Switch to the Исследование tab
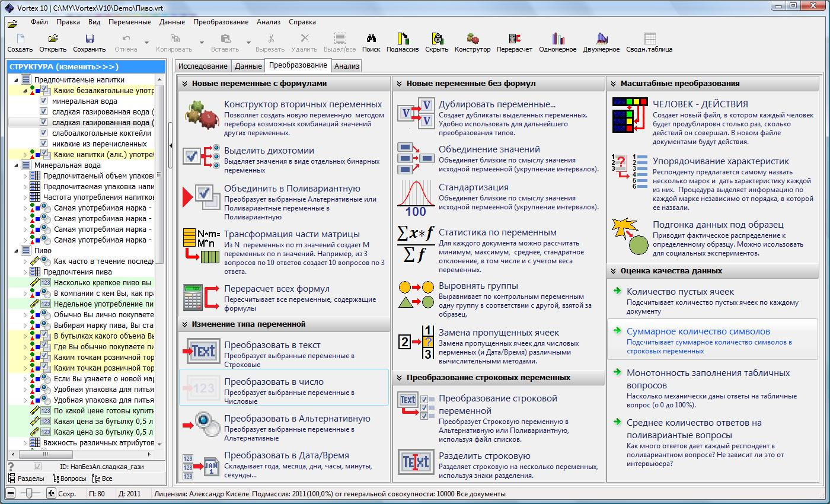This screenshot has width=830, height=504. pyautogui.click(x=203, y=66)
